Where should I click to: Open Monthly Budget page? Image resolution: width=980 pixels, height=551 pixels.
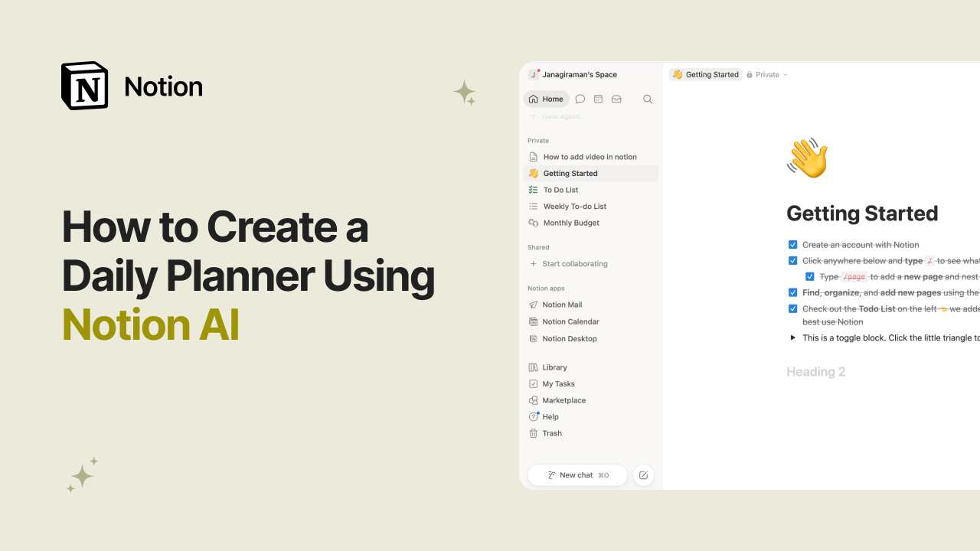click(571, 223)
